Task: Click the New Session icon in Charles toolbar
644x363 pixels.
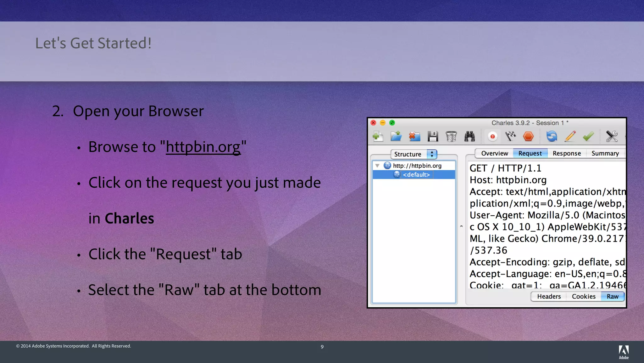Action: click(378, 137)
